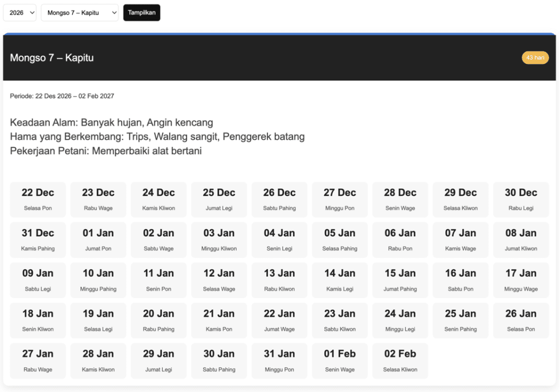Select 31 Dec Kamis Pahing day

tap(38, 240)
